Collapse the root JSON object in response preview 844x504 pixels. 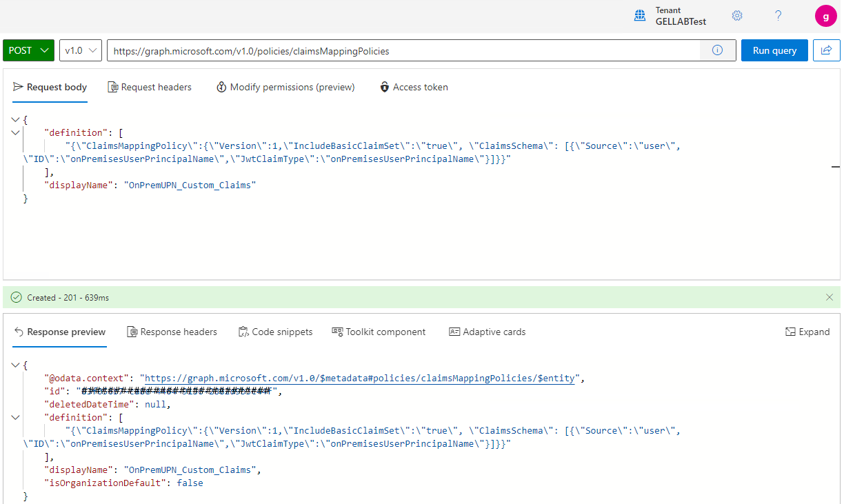pyautogui.click(x=15, y=365)
